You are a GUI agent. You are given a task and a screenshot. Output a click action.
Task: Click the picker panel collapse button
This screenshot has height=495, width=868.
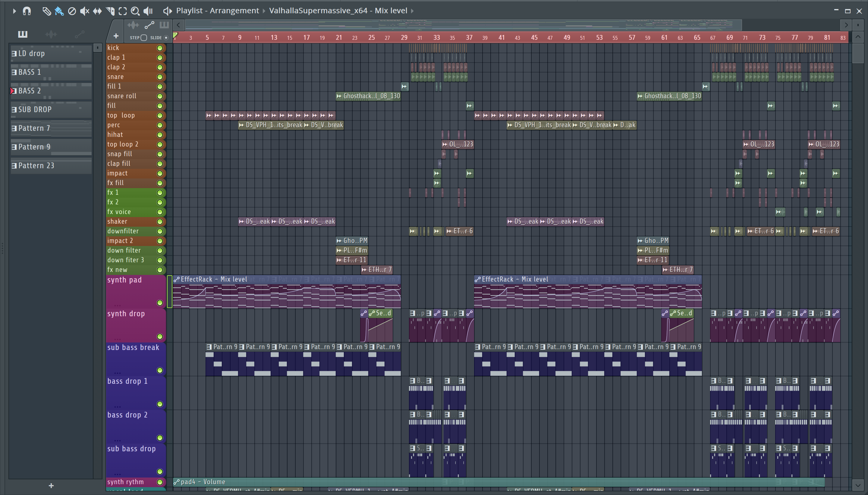98,48
